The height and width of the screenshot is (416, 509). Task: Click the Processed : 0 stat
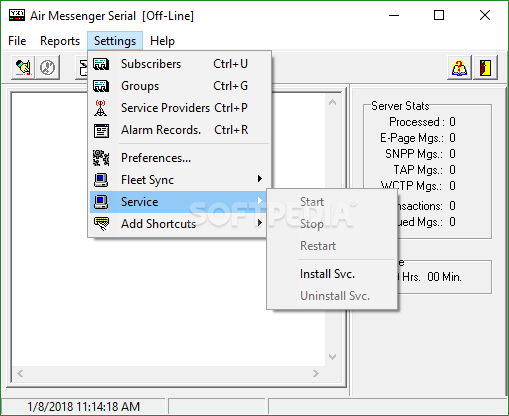coord(422,122)
